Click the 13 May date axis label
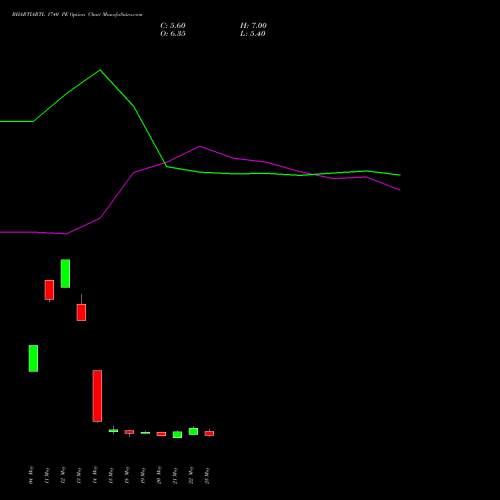Image resolution: width=500 pixels, height=500 pixels. 79,475
